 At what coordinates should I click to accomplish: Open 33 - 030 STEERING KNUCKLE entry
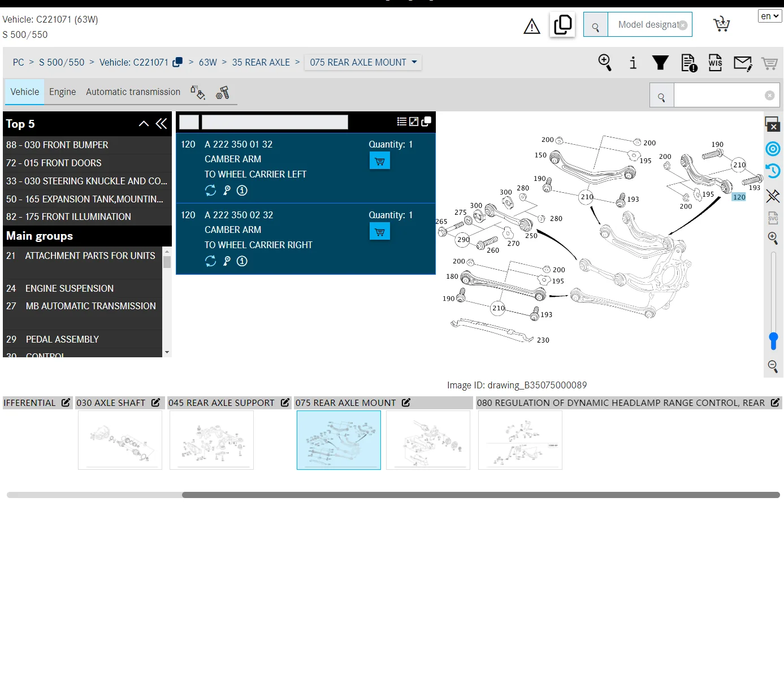(x=87, y=181)
